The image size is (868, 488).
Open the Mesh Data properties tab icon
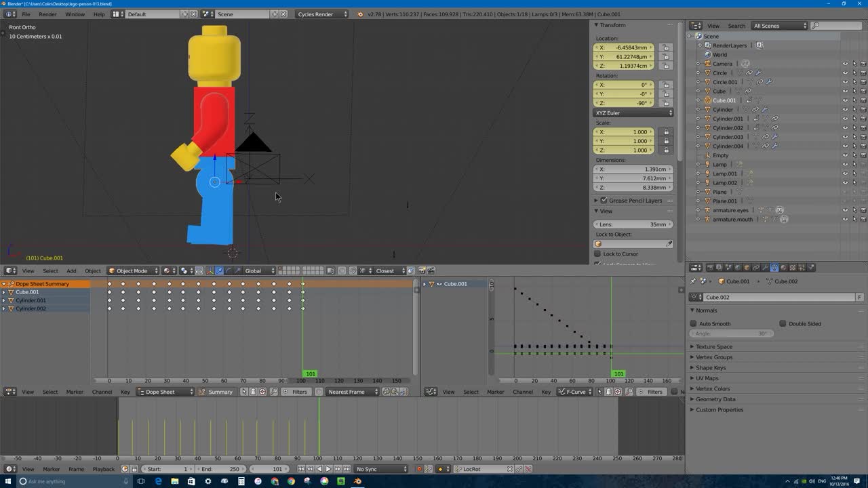coord(774,268)
